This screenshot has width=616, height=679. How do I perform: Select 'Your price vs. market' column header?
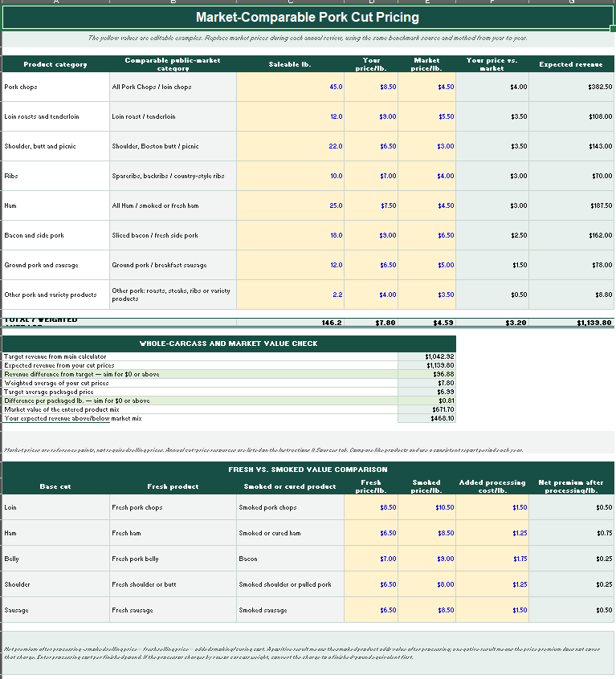492,64
